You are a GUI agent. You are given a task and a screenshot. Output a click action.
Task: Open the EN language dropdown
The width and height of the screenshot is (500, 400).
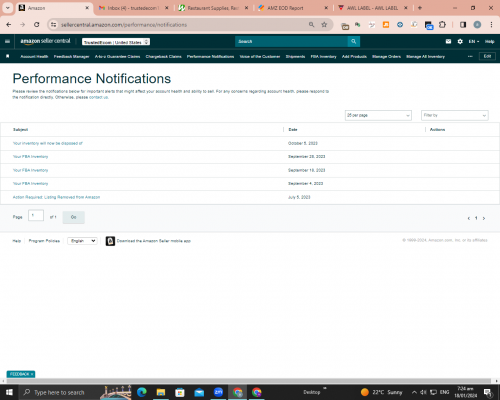pos(474,41)
